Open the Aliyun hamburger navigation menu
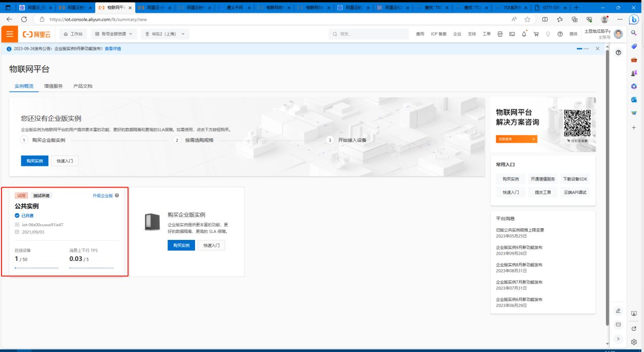 point(9,34)
